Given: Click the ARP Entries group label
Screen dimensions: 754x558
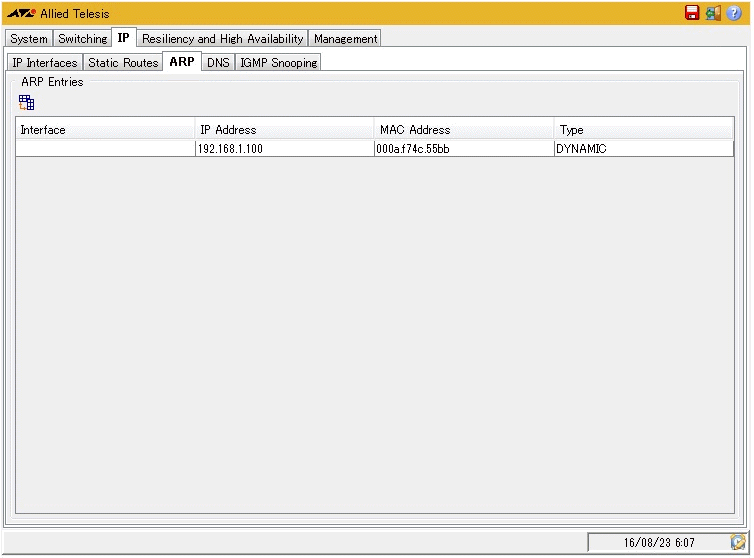Looking at the screenshot, I should click(x=52, y=82).
